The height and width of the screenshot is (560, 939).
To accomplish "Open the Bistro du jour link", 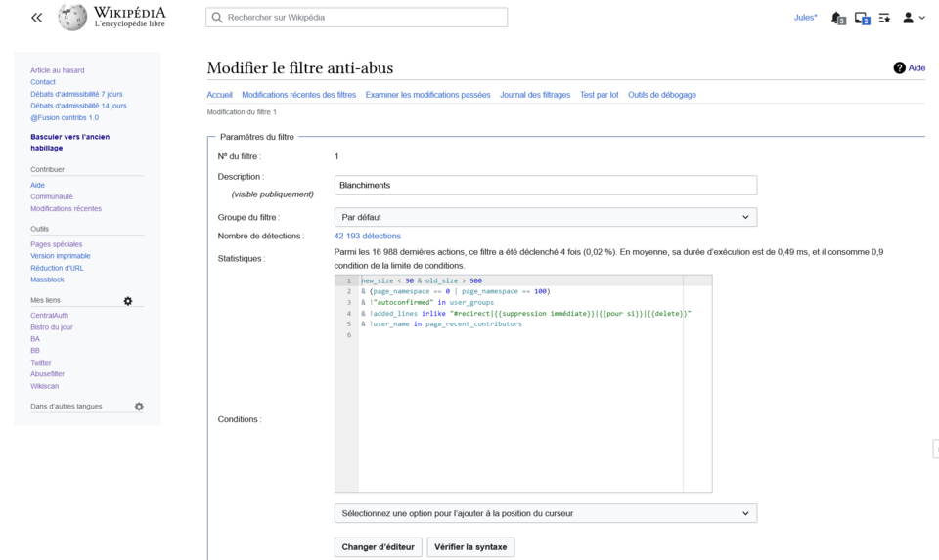I will pyautogui.click(x=52, y=326).
